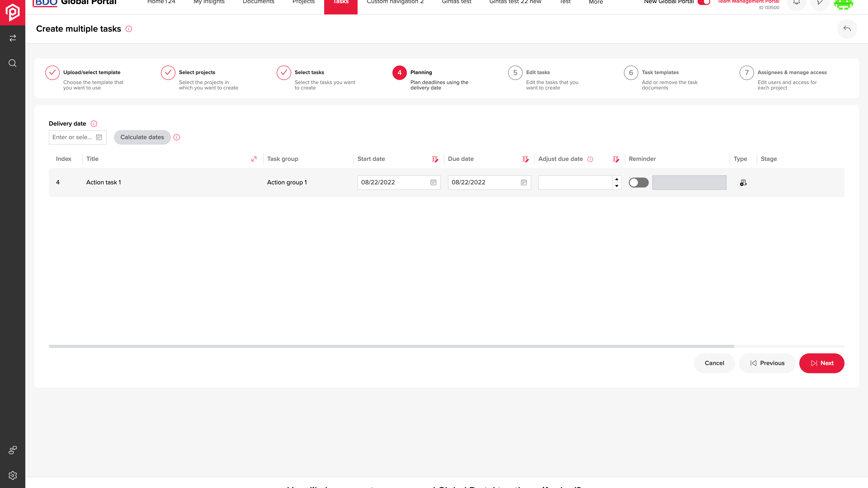Open the More navigation menu
Image resolution: width=868 pixels, height=488 pixels.
[596, 2]
